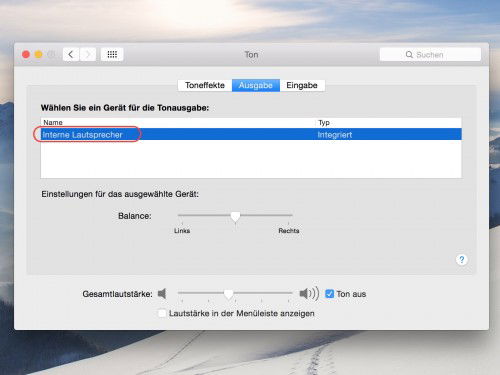The width and height of the screenshot is (500, 375).
Task: Select the Ausgabe tab
Action: [256, 85]
